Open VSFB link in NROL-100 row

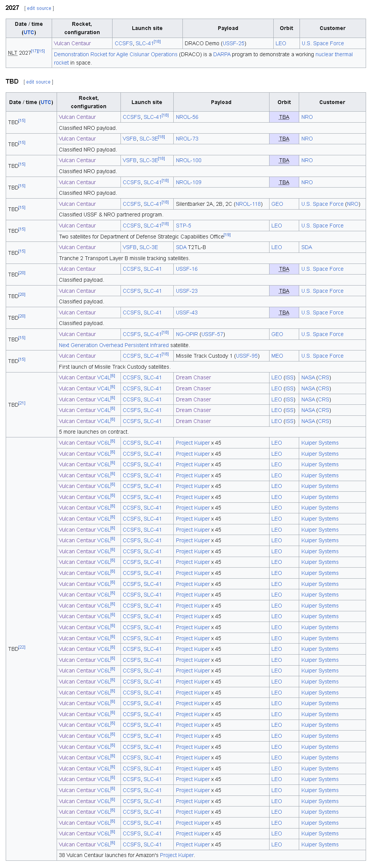coord(130,160)
